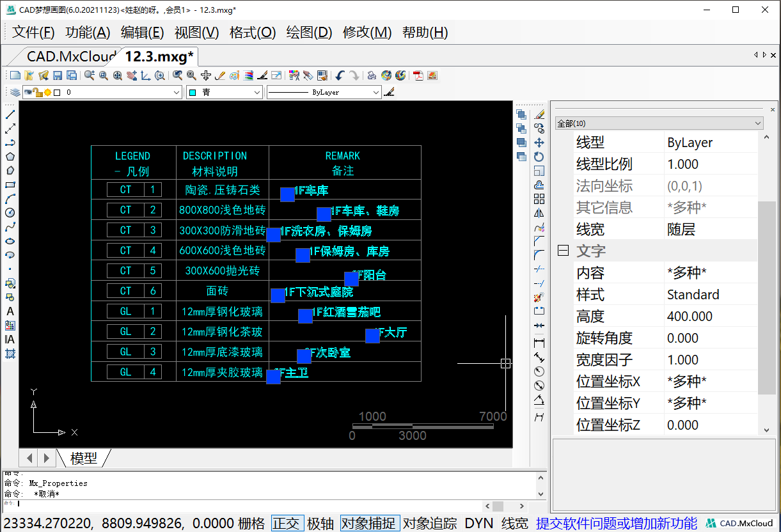
Task: Toggle 极轴 polar tracking
Action: [x=320, y=524]
